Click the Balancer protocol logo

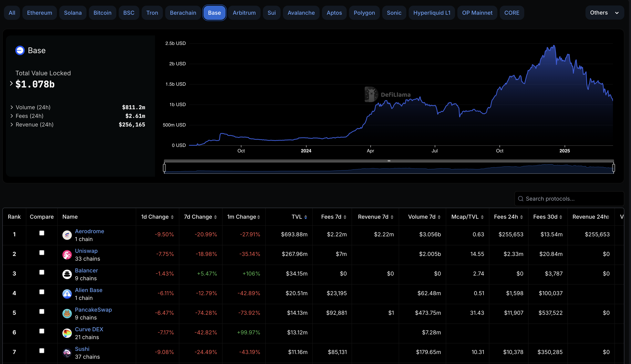tap(67, 275)
